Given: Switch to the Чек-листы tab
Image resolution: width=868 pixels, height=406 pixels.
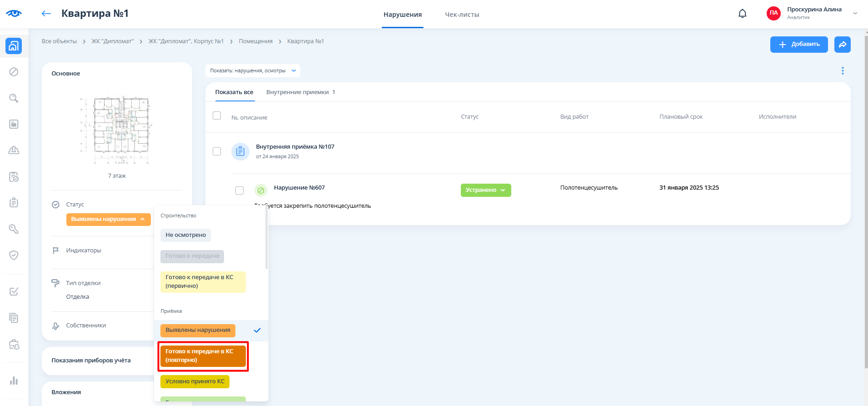Looking at the screenshot, I should pyautogui.click(x=462, y=15).
